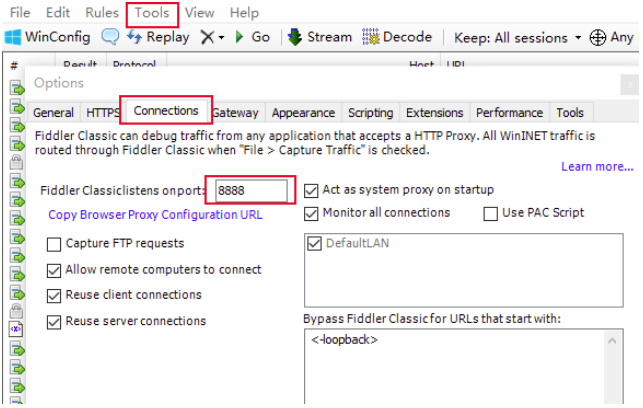Click the Go play icon
The height and width of the screenshot is (408, 643).
pyautogui.click(x=239, y=37)
